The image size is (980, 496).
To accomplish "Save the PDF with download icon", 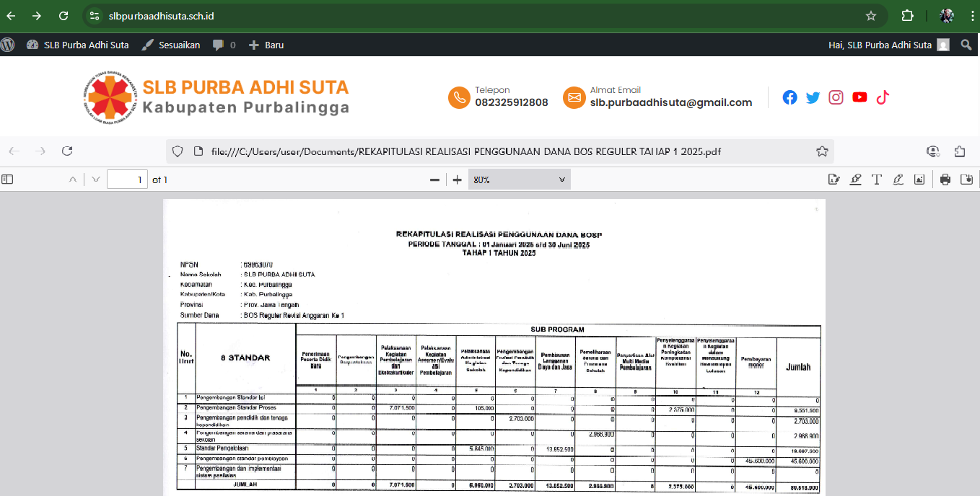I will pos(966,180).
